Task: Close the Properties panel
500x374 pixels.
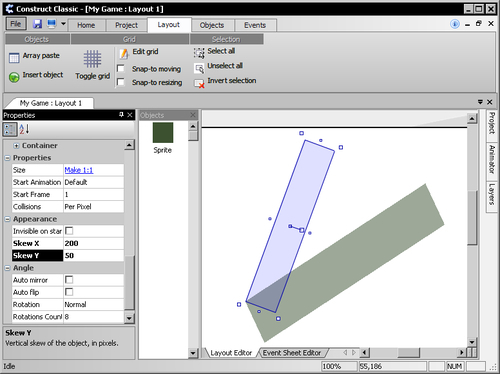Action: coord(130,115)
